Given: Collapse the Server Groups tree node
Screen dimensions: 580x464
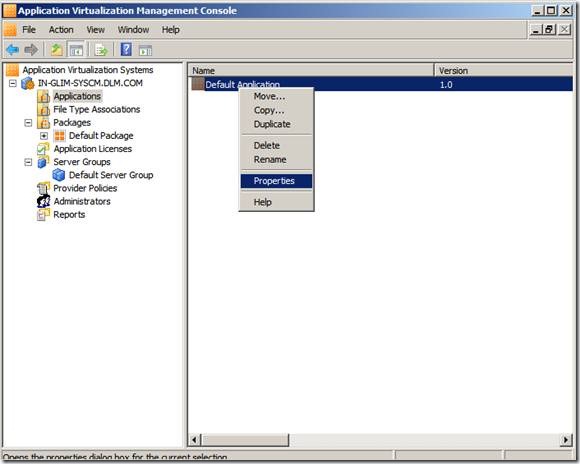Looking at the screenshot, I should click(28, 162).
